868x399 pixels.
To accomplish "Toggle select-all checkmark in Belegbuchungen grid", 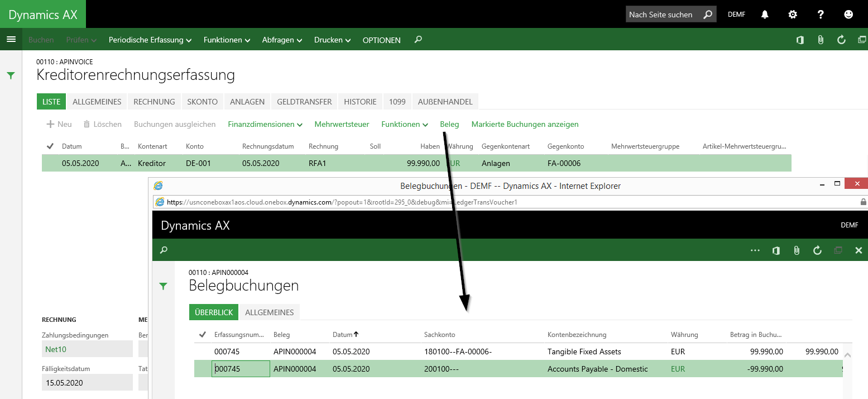I will [x=202, y=335].
